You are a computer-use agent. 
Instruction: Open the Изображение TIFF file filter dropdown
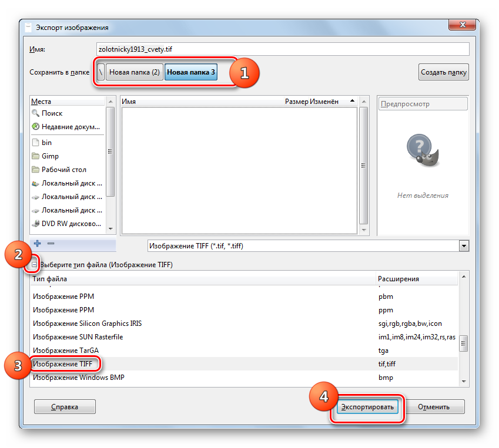coord(307,246)
